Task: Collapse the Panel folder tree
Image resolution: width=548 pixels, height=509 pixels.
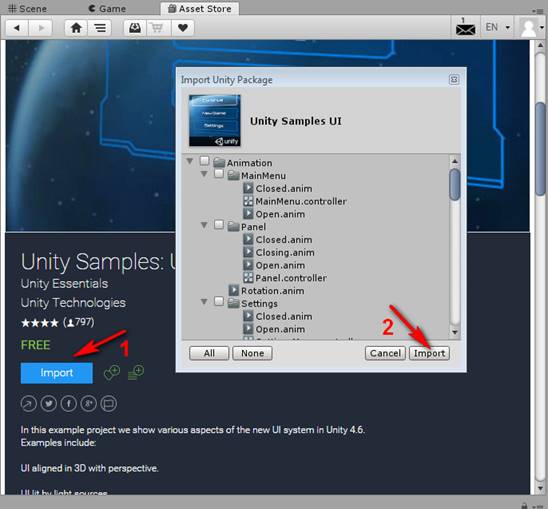Action: click(204, 225)
